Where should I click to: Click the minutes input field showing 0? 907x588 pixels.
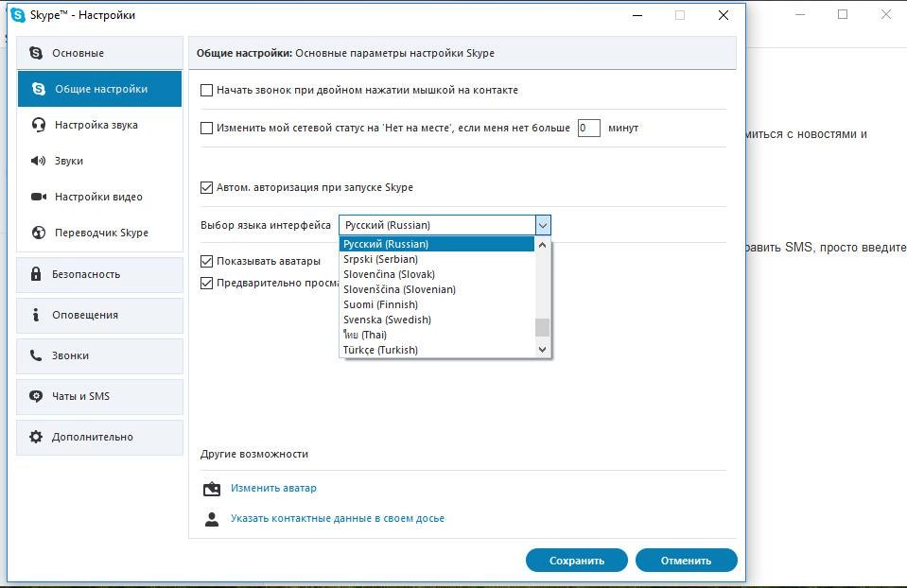click(589, 128)
